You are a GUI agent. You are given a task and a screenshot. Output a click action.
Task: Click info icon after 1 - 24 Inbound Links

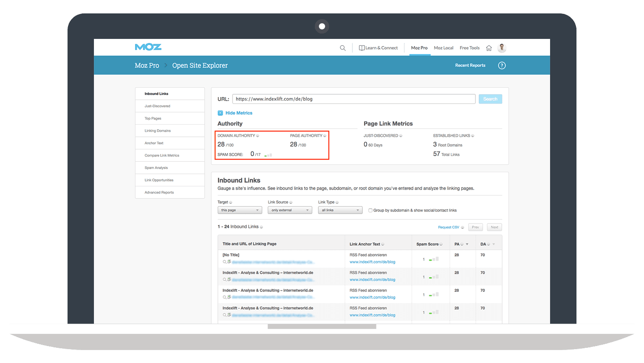click(261, 227)
